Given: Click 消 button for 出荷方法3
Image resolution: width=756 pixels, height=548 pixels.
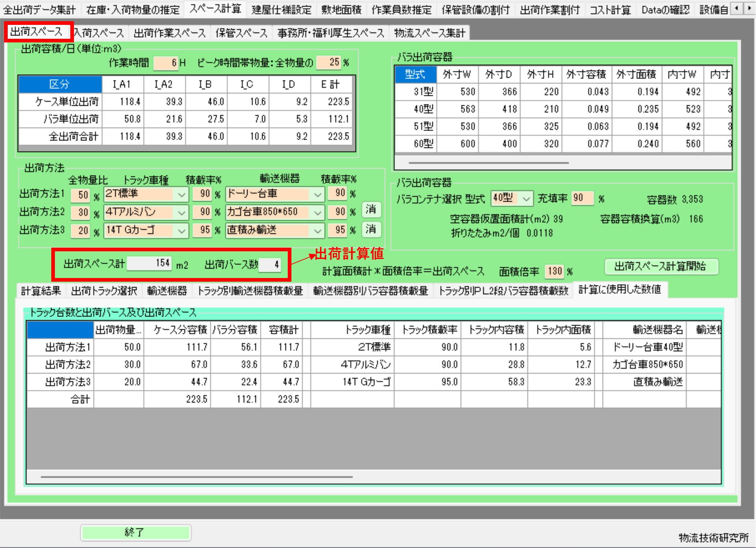Looking at the screenshot, I should (x=371, y=229).
